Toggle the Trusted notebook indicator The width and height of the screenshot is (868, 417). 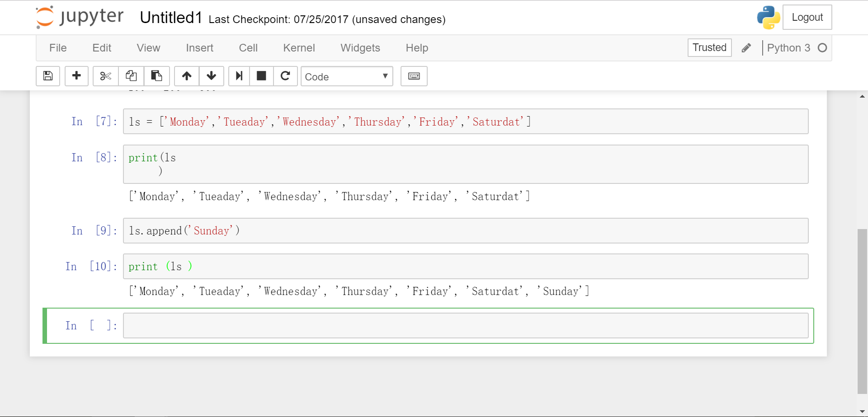tap(709, 47)
